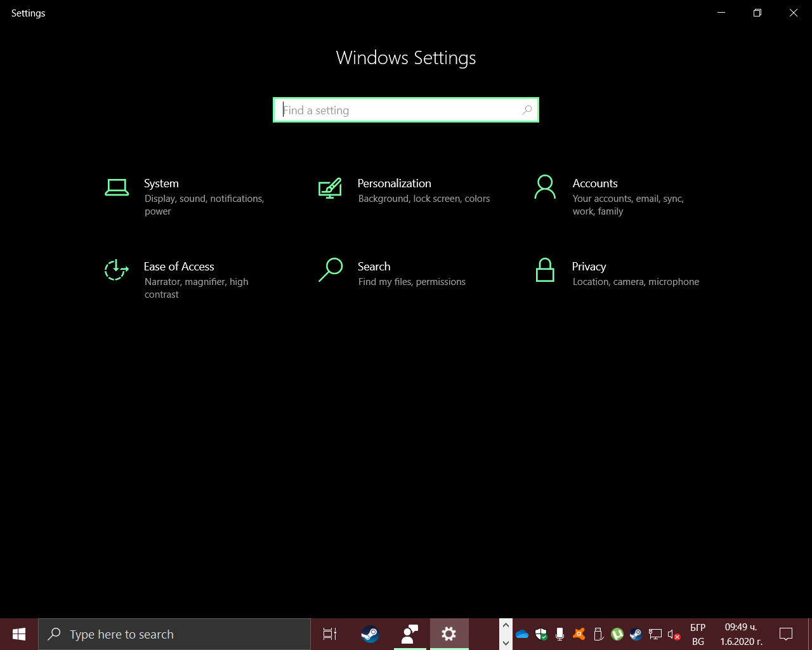Open Steam from the taskbar
The height and width of the screenshot is (650, 812).
coord(370,634)
